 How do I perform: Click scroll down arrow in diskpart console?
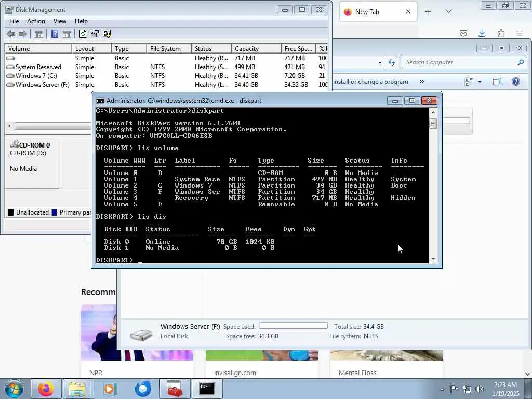433,259
